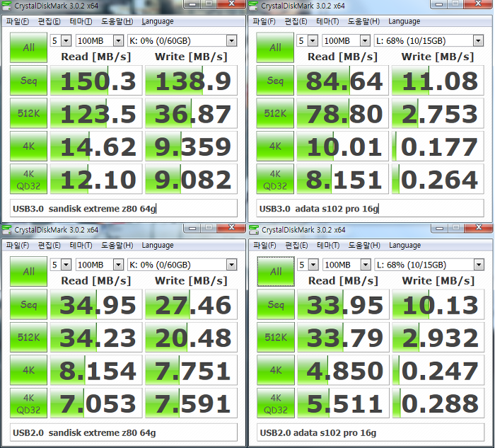Click comment field 'USB3.0 adata s102 pro 16g'

click(x=370, y=209)
